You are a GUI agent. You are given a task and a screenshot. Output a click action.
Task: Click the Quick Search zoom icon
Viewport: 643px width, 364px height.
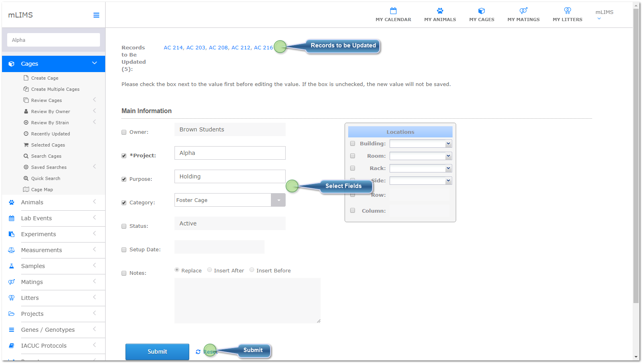point(26,178)
